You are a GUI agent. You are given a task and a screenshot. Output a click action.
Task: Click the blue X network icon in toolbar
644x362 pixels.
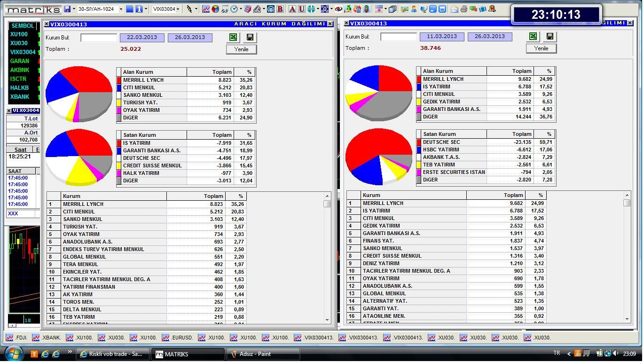point(325,9)
